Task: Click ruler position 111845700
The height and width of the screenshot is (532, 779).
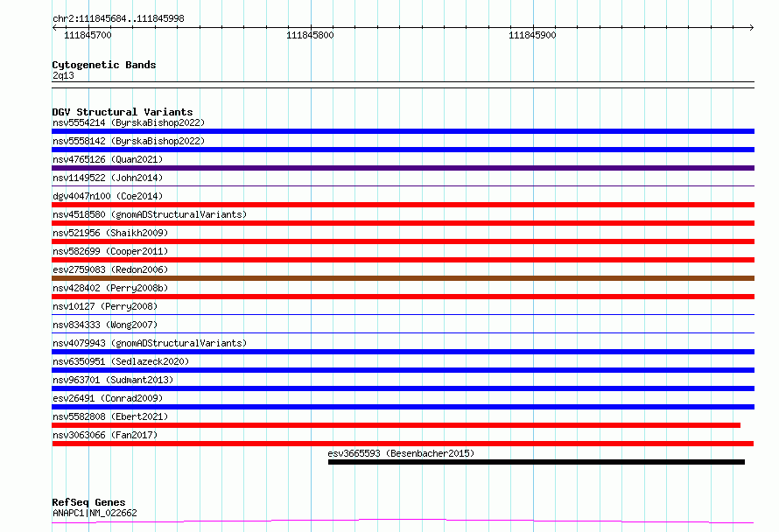Action: coord(88,35)
